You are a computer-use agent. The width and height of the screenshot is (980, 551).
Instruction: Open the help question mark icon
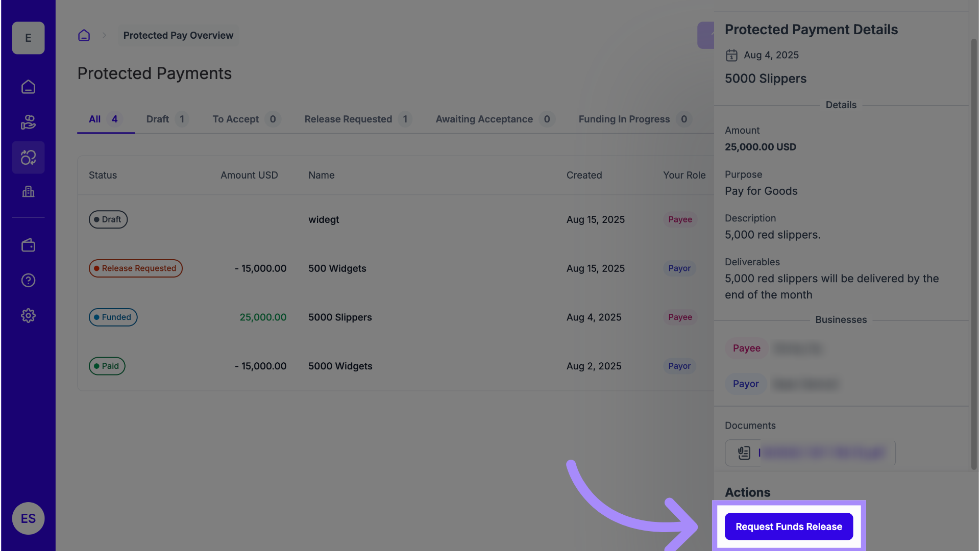point(28,281)
